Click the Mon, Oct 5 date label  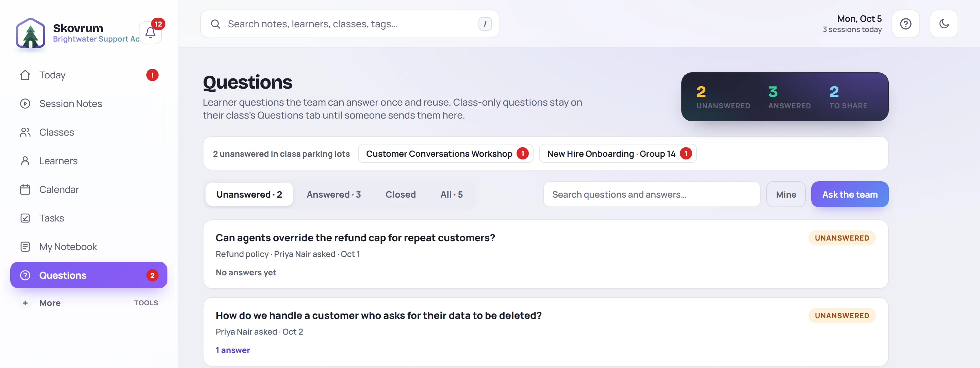coord(859,19)
